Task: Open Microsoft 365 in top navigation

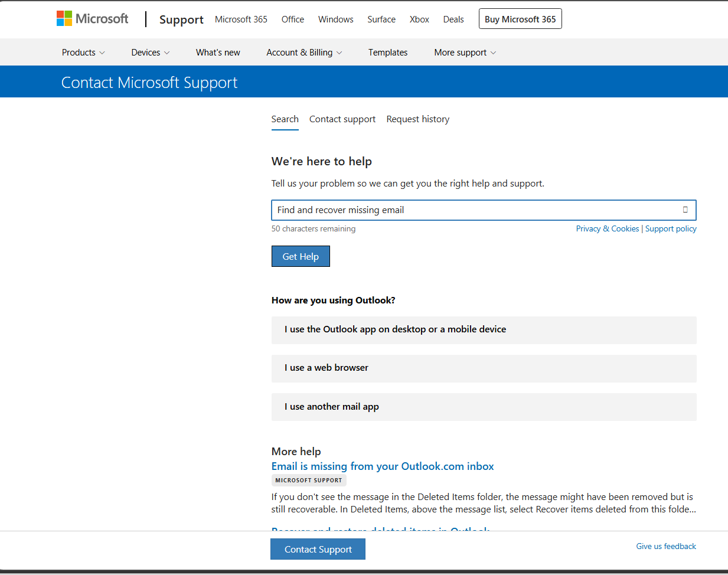Action: click(x=241, y=19)
